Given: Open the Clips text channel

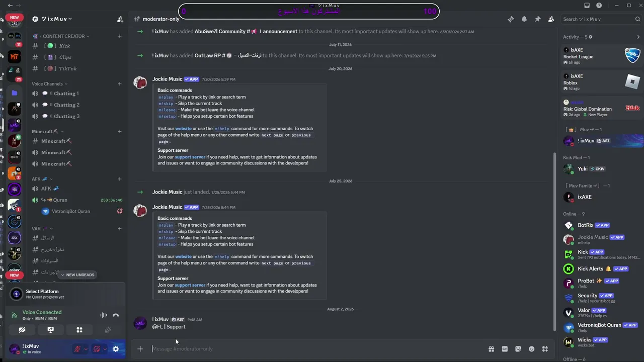Looking at the screenshot, I should [x=77, y=57].
